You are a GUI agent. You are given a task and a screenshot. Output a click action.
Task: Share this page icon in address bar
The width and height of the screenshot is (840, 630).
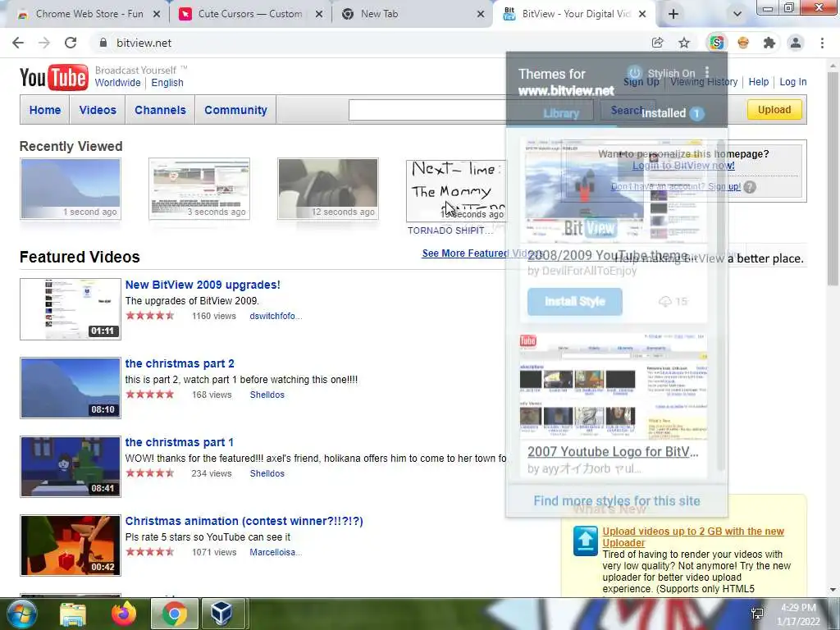657,43
